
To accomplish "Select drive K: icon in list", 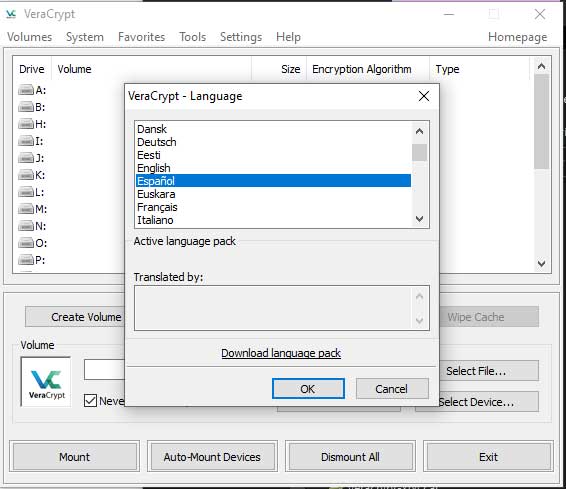I will point(26,175).
